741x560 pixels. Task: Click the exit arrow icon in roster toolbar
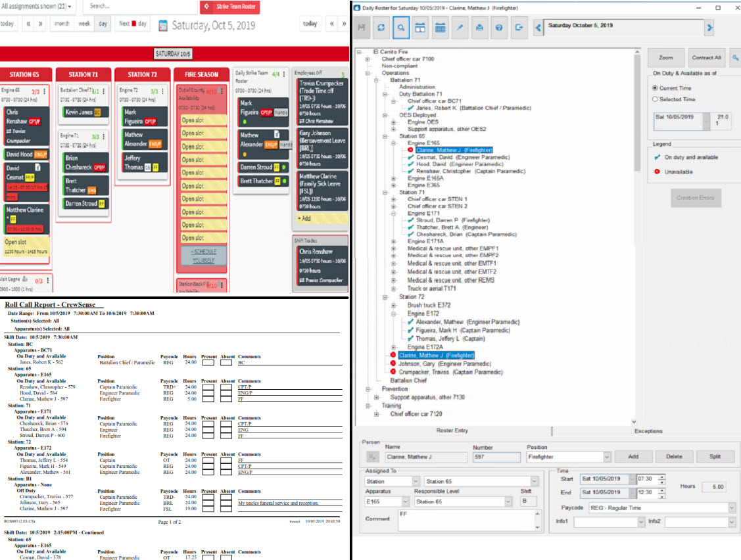coord(519,28)
